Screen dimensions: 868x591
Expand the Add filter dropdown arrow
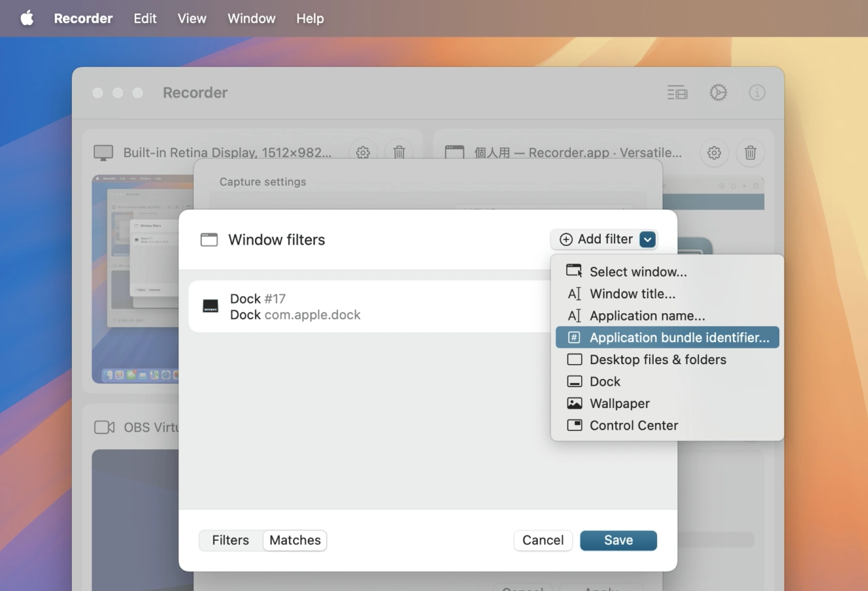coord(648,239)
